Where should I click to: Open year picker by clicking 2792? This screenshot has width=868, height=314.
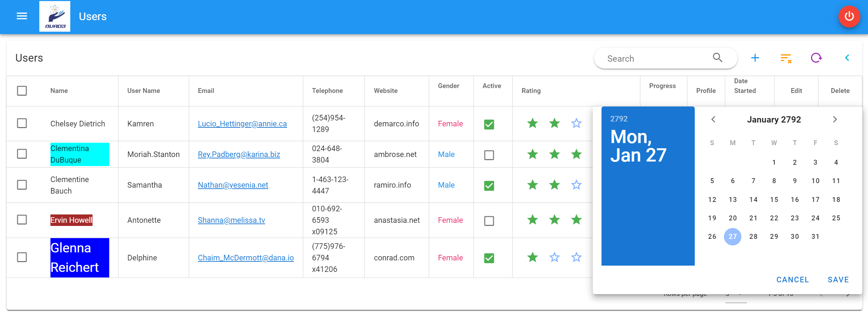[x=619, y=119]
